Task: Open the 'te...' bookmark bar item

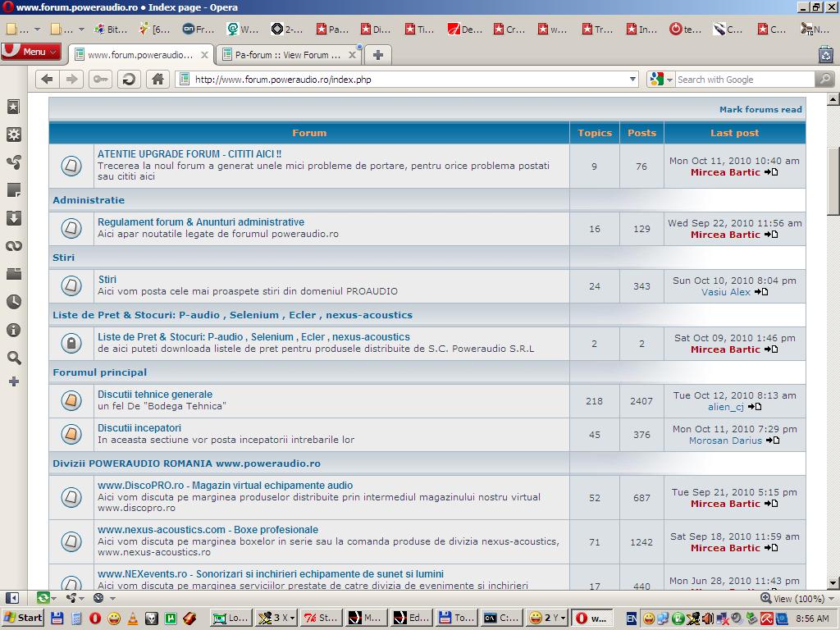Action: tap(686, 29)
